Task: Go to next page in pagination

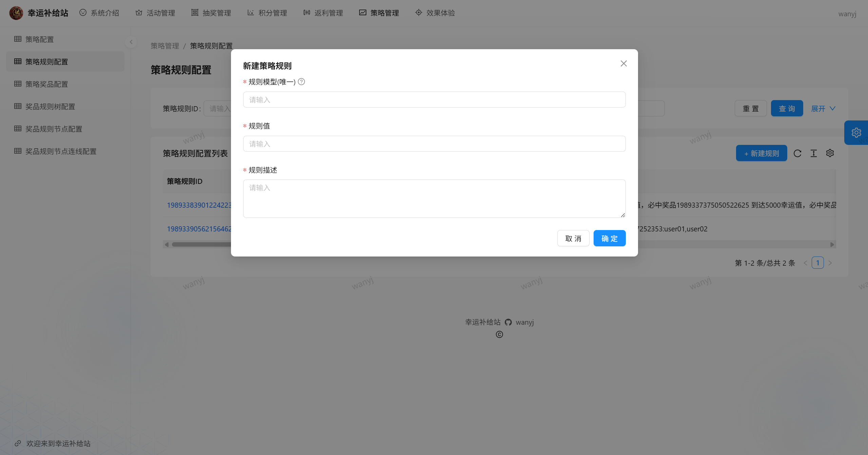Action: (830, 263)
